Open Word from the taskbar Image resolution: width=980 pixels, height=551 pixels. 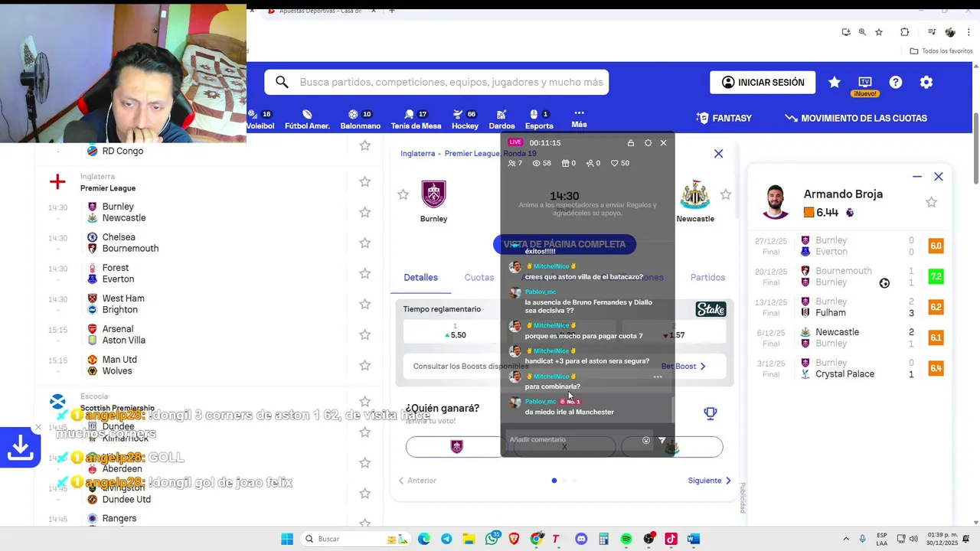694,539
